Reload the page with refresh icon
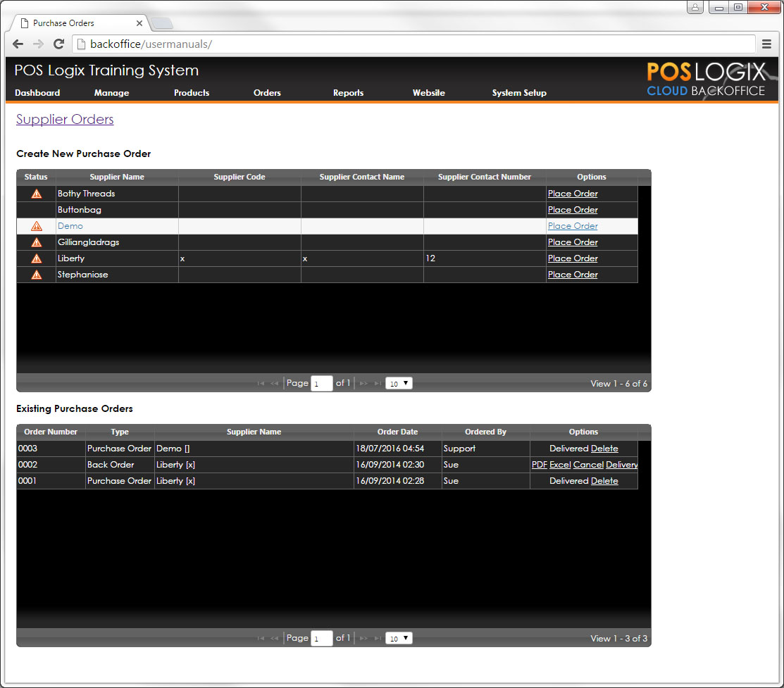This screenshot has height=688, width=784. (58, 44)
